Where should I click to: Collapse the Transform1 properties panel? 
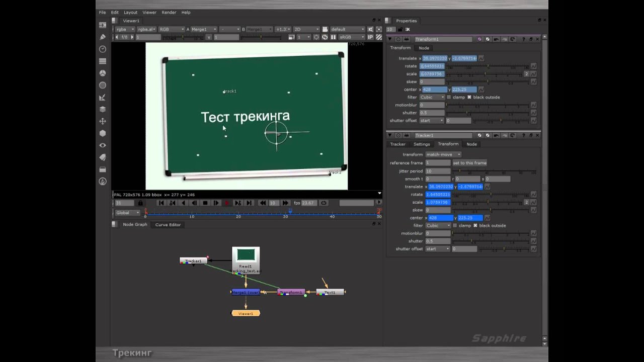pyautogui.click(x=390, y=39)
